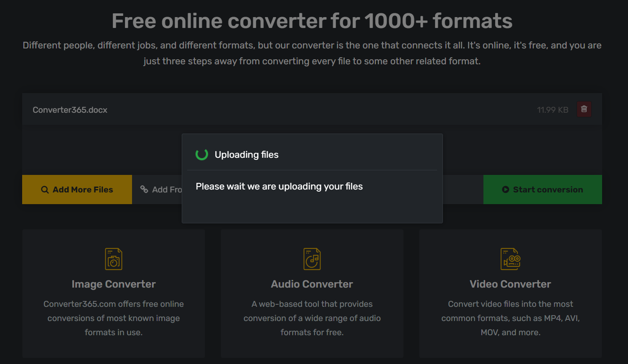Click the Uploading files dialog title
628x364 pixels.
pyautogui.click(x=247, y=155)
